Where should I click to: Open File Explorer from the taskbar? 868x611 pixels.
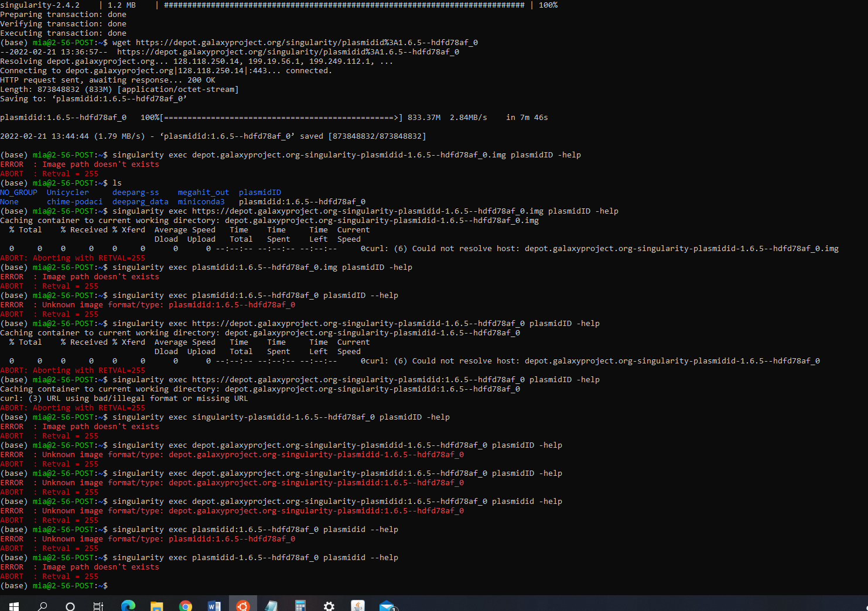[x=156, y=606]
